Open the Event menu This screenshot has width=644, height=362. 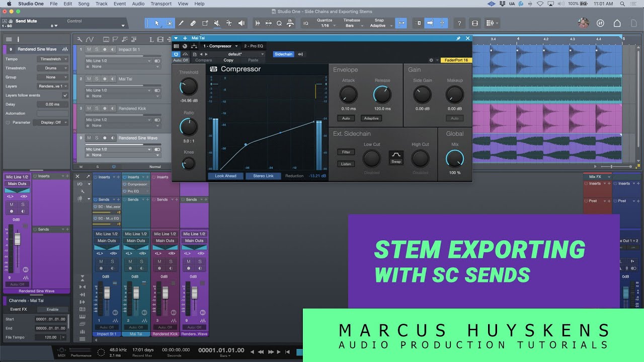pyautogui.click(x=120, y=4)
